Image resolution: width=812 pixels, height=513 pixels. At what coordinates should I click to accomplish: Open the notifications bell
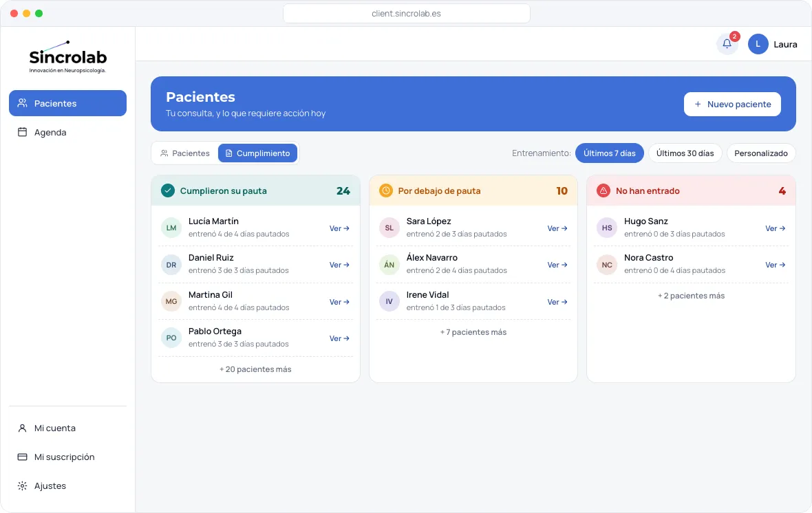(x=727, y=44)
